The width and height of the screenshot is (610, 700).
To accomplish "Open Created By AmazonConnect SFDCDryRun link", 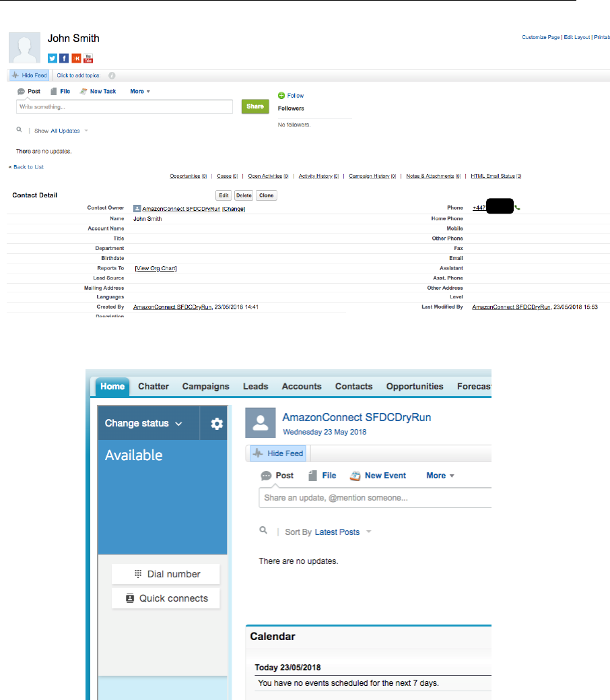I will coord(172,307).
